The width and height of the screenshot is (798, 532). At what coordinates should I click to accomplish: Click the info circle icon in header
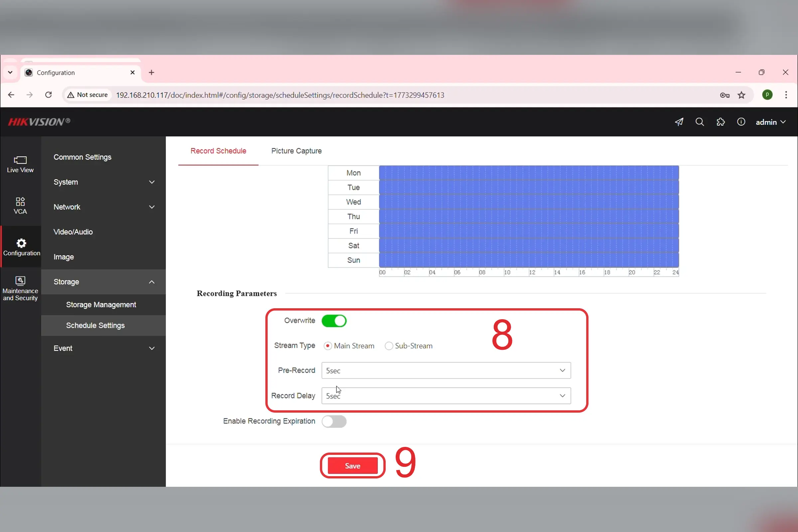pyautogui.click(x=741, y=122)
